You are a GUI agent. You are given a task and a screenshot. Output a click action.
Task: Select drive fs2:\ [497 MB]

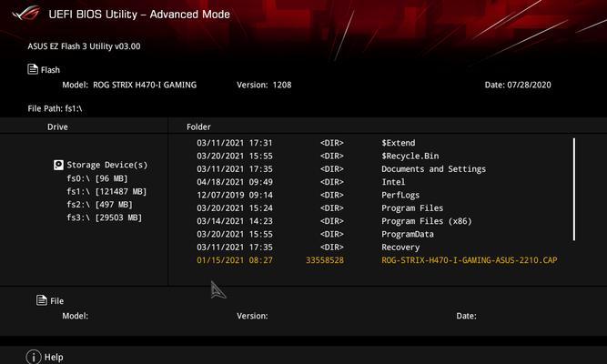(99, 205)
